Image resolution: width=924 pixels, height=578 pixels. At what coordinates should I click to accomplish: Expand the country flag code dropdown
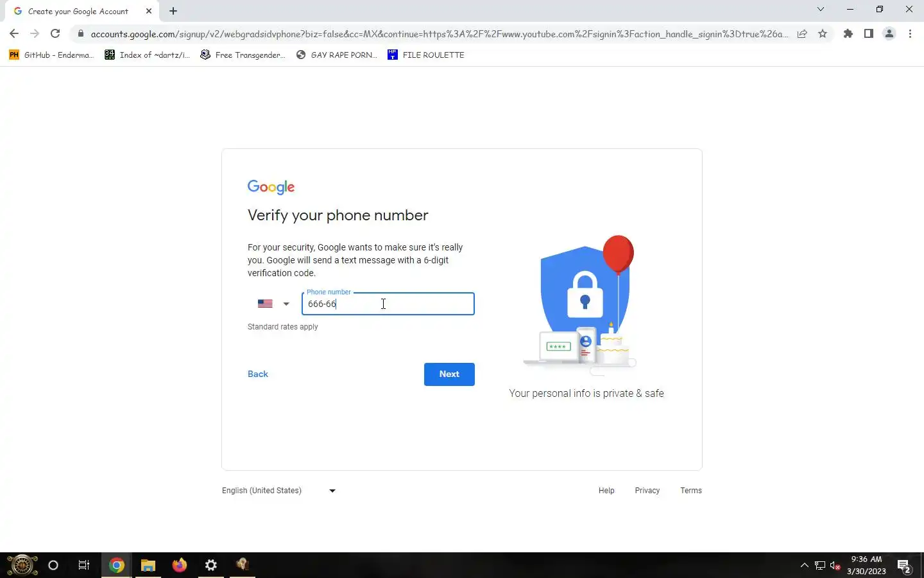[274, 304]
